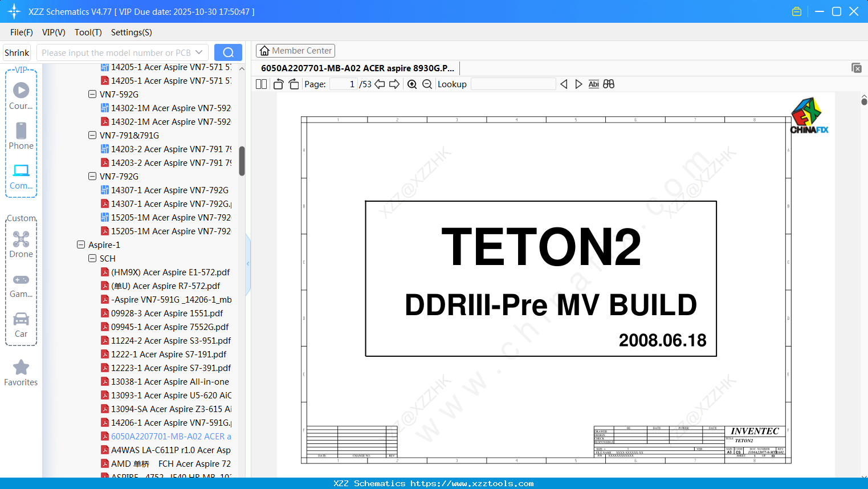The height and width of the screenshot is (489, 868).
Task: Open the PDF file 14203-2 Acer Aspire VN7-791
Action: point(166,163)
